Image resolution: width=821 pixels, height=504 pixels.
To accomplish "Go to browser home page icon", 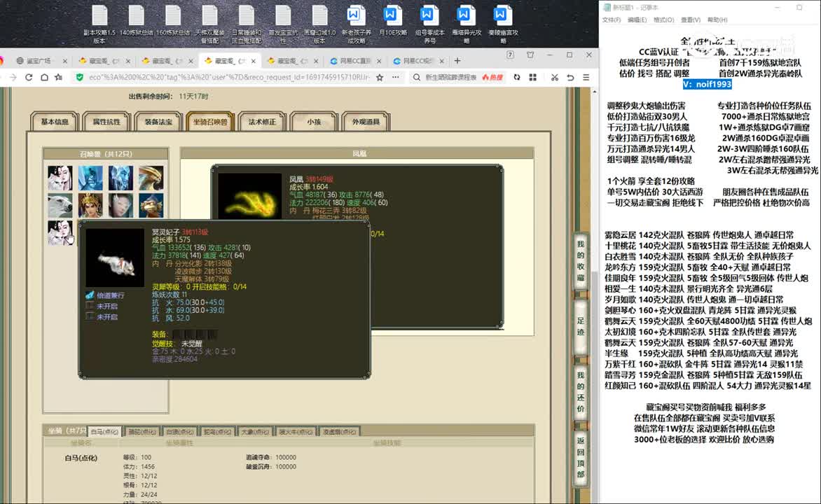I will click(x=44, y=78).
